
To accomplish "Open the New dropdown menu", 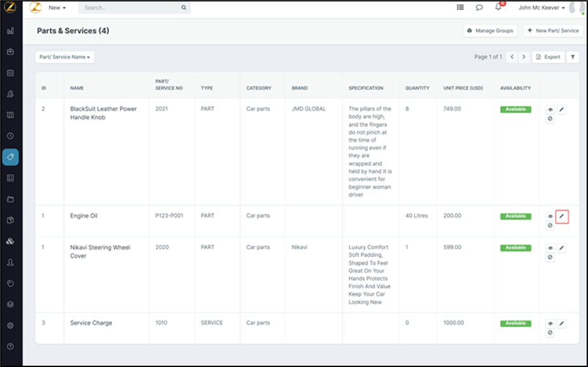I will click(57, 8).
